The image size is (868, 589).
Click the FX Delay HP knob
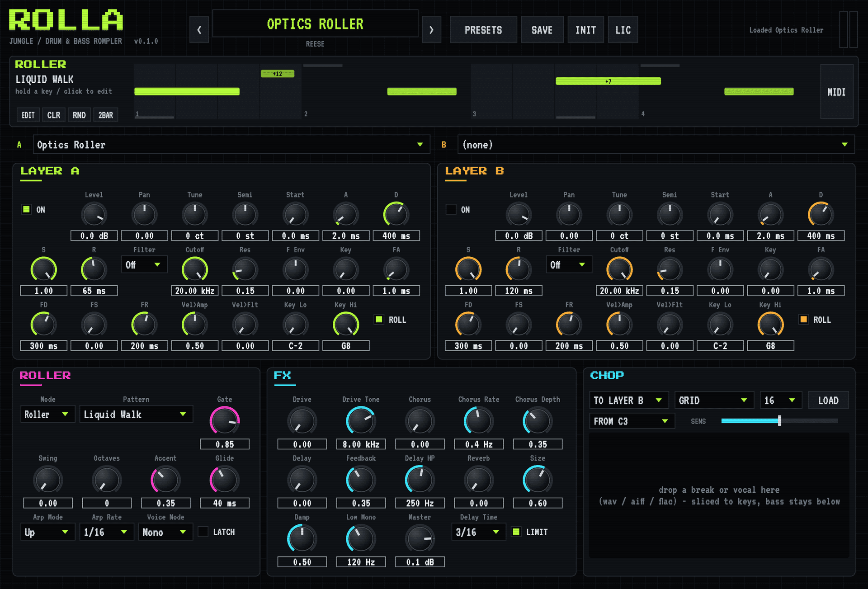point(420,480)
